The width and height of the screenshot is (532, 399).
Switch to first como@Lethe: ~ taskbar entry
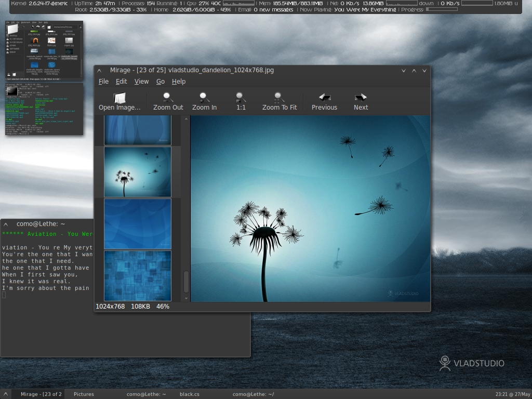pos(146,394)
